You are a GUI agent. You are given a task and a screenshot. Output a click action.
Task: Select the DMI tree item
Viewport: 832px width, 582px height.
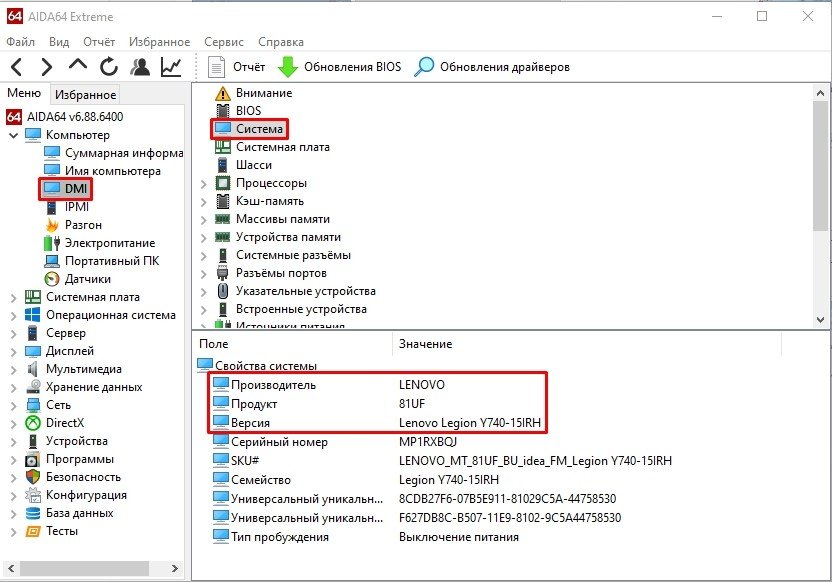point(65,188)
